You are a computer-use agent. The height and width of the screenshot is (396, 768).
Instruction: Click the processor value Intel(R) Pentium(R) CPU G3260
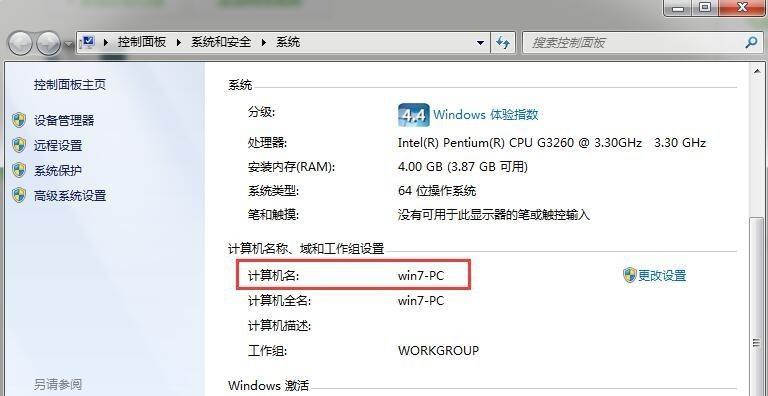552,143
